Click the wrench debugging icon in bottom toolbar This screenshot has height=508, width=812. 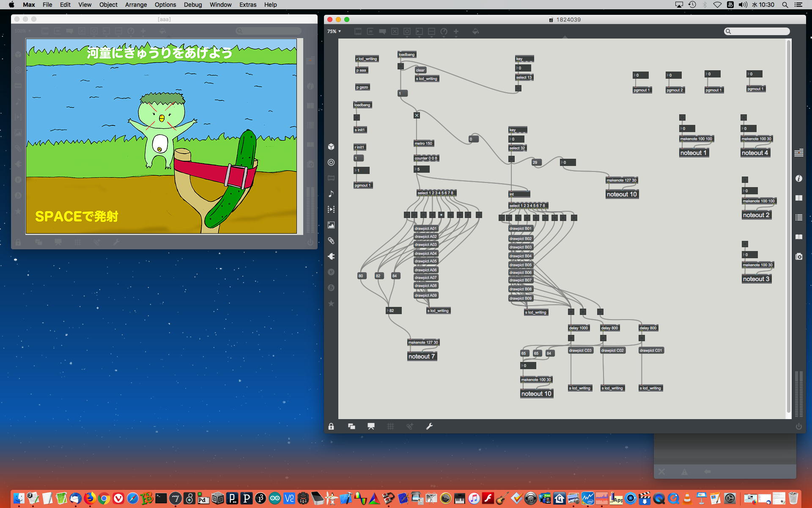(x=429, y=426)
